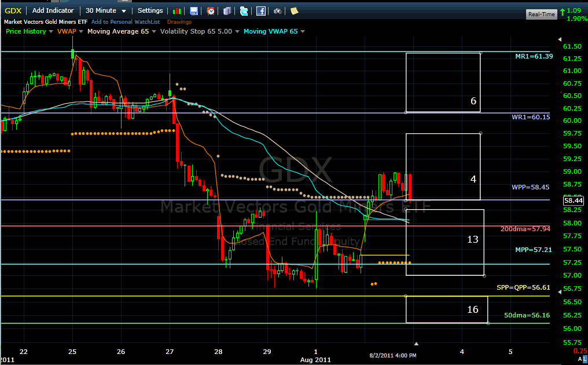Click the 57.00 price scale value
The image size is (588, 365).
coord(572,275)
